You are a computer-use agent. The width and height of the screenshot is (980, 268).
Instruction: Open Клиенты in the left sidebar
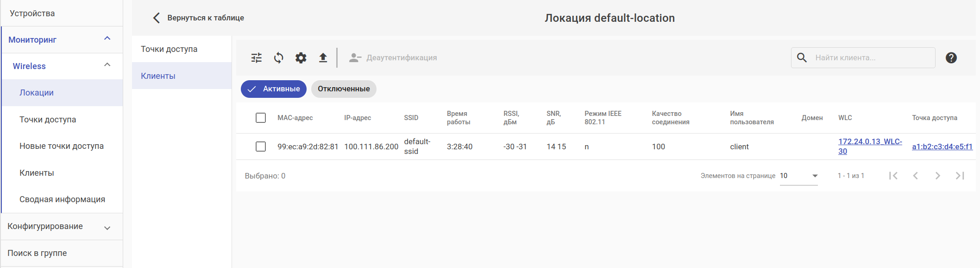pos(63,172)
